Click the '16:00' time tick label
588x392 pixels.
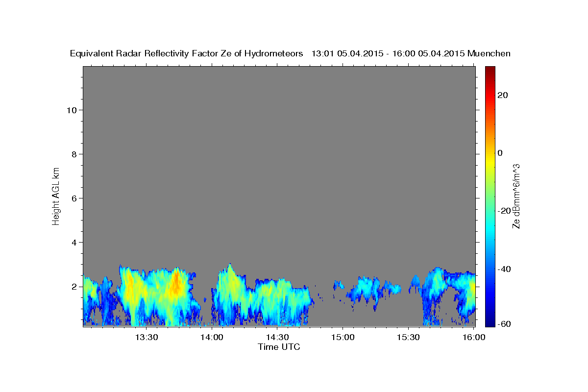(473, 337)
